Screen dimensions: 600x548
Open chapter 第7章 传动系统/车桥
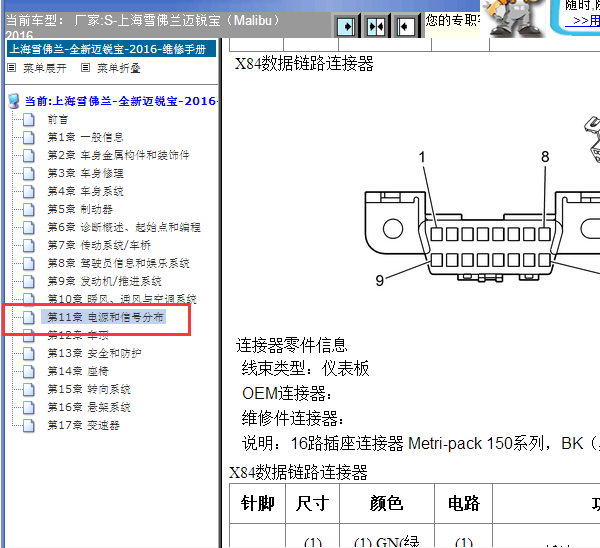pos(99,245)
